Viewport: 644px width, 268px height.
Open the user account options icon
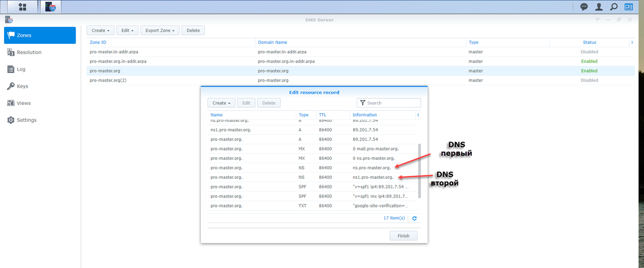(x=599, y=7)
